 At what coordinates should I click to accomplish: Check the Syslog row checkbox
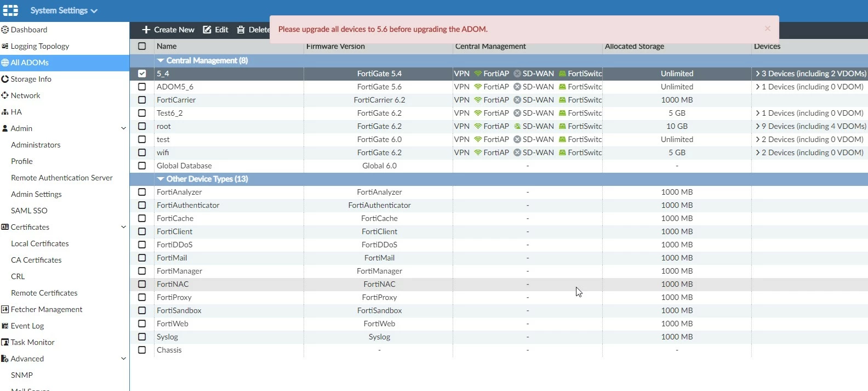tap(142, 337)
